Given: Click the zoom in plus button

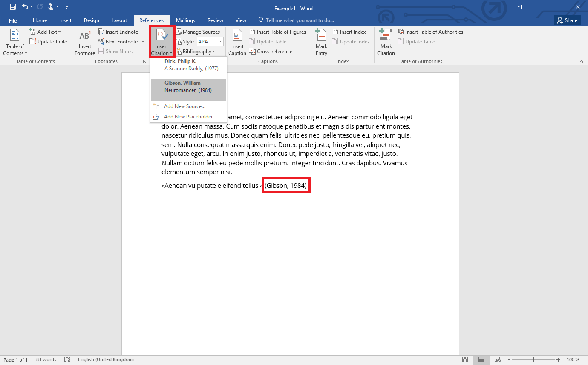Looking at the screenshot, I should pyautogui.click(x=558, y=360).
